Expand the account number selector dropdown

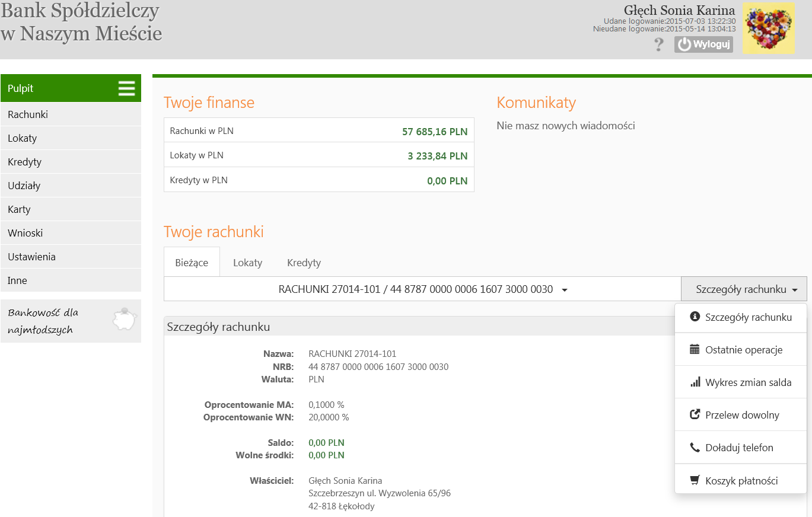(422, 289)
